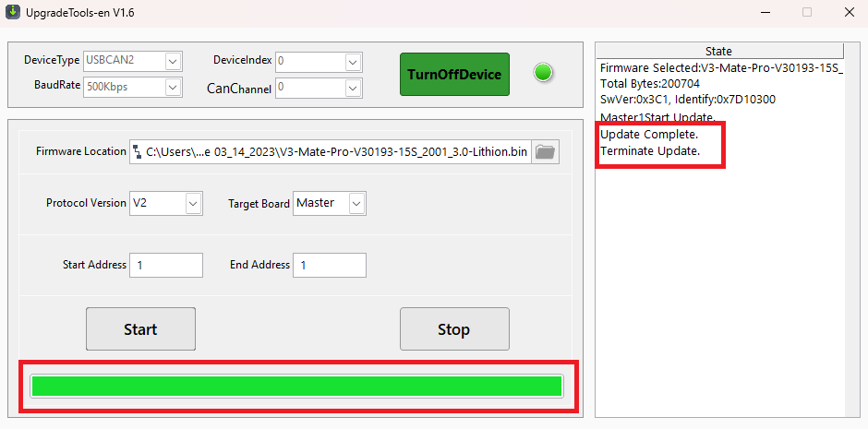Select the Update Complete log line

pyautogui.click(x=649, y=135)
